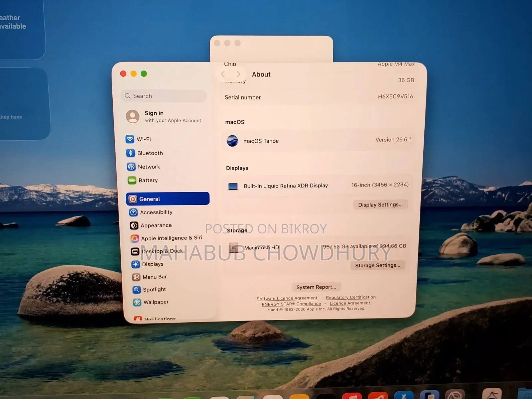Image resolution: width=532 pixels, height=399 pixels.
Task: Click the Built-in display laptop icon
Action: pos(233,187)
